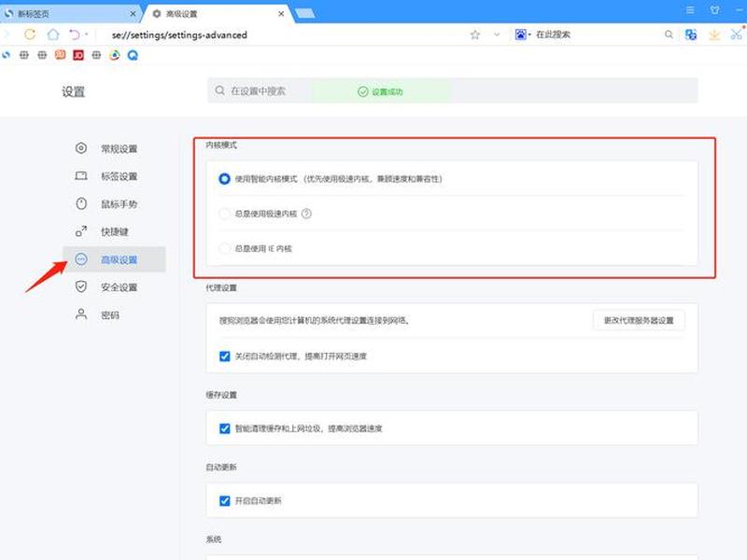Open the Sogou bookmark icon in favorites bar
The height and width of the screenshot is (560, 747).
[x=6, y=55]
